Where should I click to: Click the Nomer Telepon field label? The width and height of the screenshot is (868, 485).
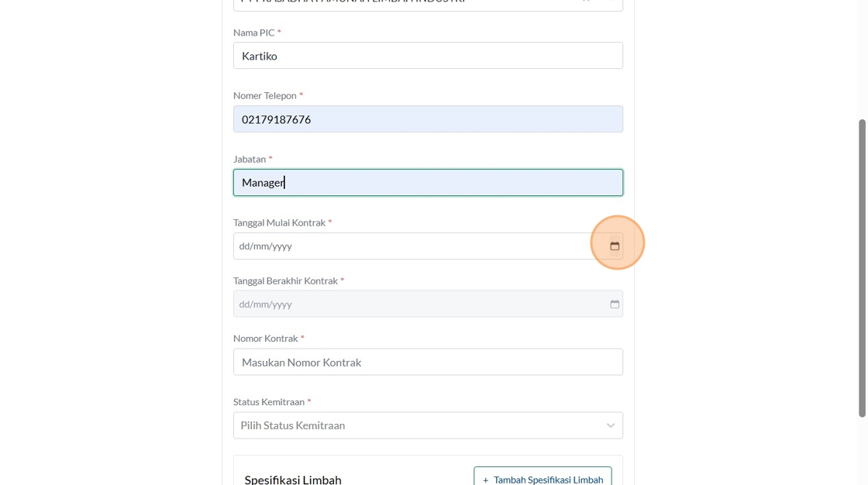click(x=265, y=95)
